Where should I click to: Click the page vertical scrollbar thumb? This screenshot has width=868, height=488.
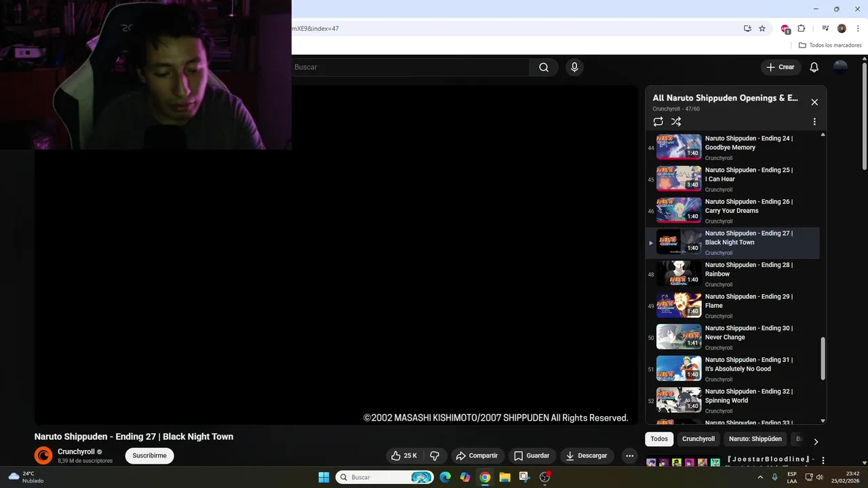pyautogui.click(x=864, y=117)
